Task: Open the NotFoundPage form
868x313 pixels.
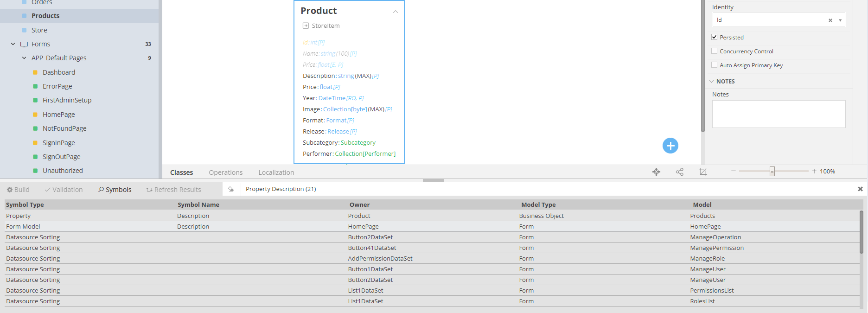Action: [64, 128]
